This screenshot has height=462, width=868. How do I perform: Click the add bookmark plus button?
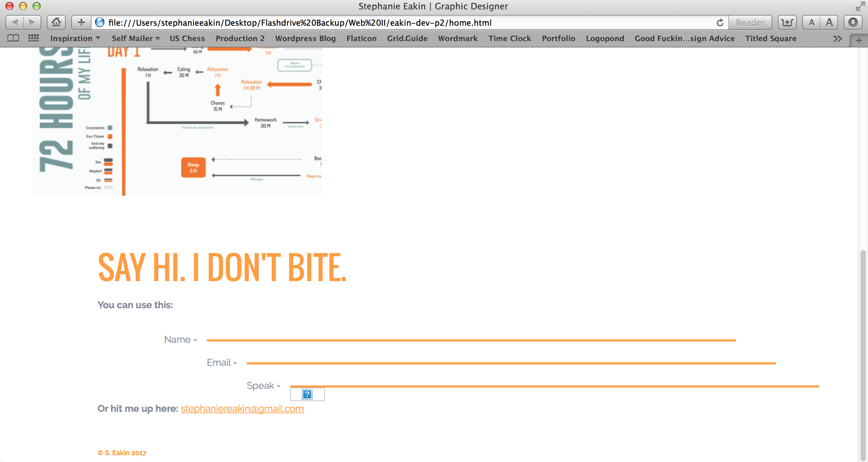81,22
